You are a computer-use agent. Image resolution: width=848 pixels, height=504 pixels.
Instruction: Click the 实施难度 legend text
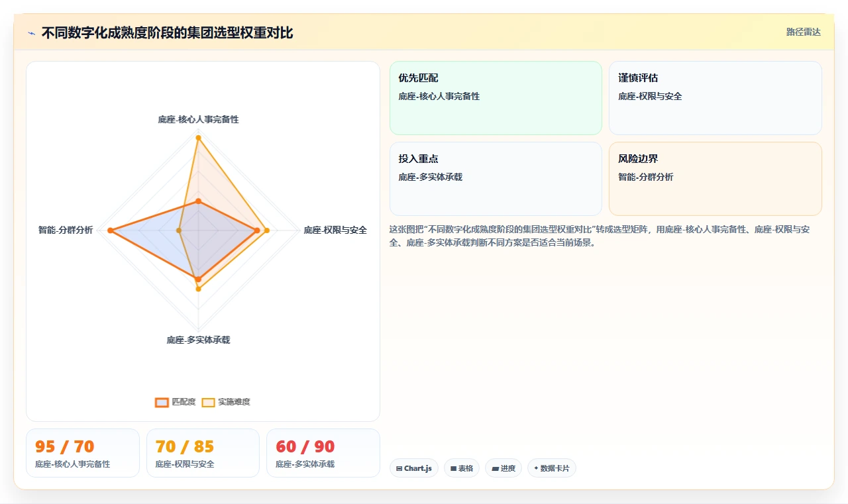(x=235, y=402)
